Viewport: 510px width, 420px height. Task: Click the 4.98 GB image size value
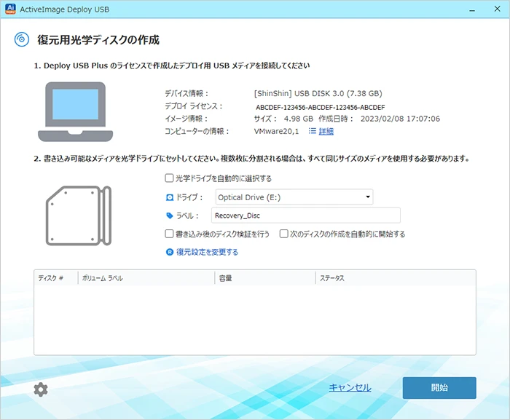click(299, 119)
